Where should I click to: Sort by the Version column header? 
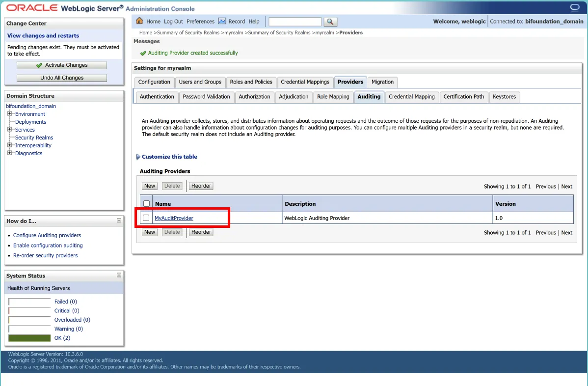pyautogui.click(x=506, y=204)
